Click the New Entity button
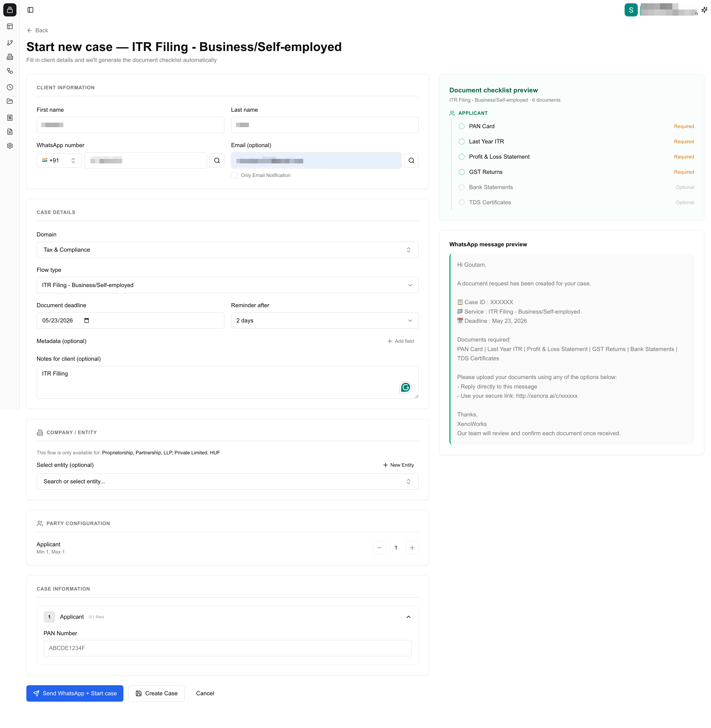The width and height of the screenshot is (711, 728). coord(398,465)
